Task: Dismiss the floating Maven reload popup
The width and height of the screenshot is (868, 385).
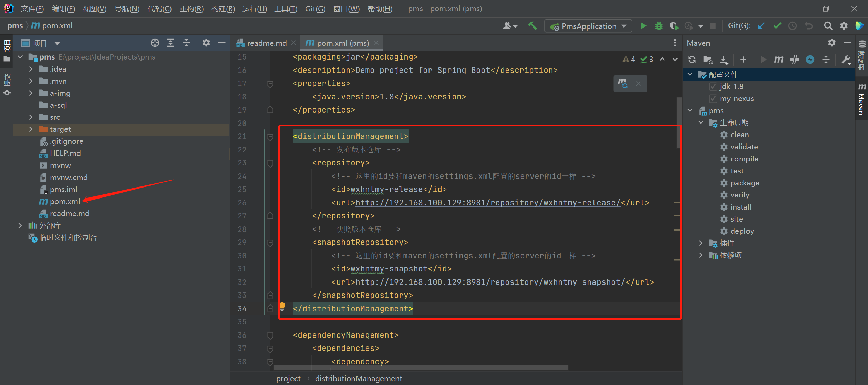Action: [x=638, y=84]
